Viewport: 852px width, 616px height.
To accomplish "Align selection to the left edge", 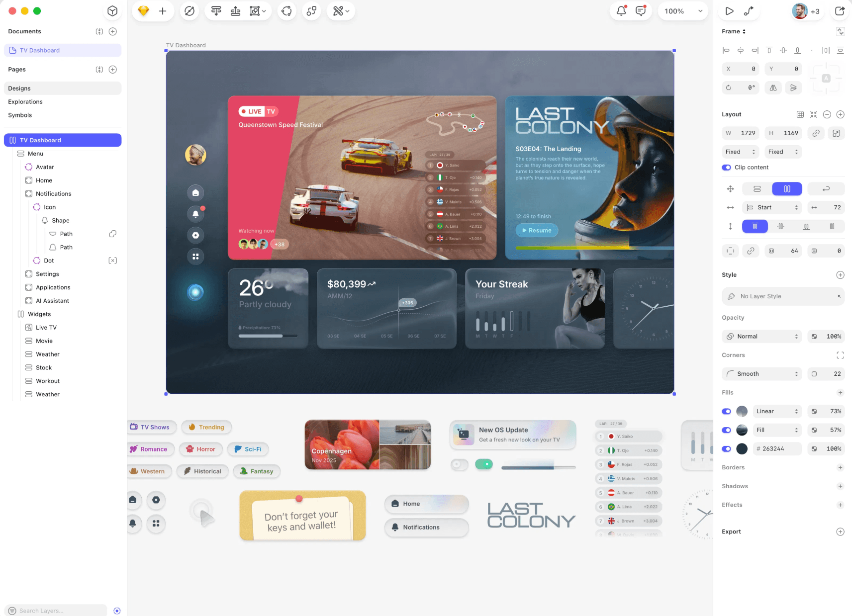I will [x=726, y=50].
